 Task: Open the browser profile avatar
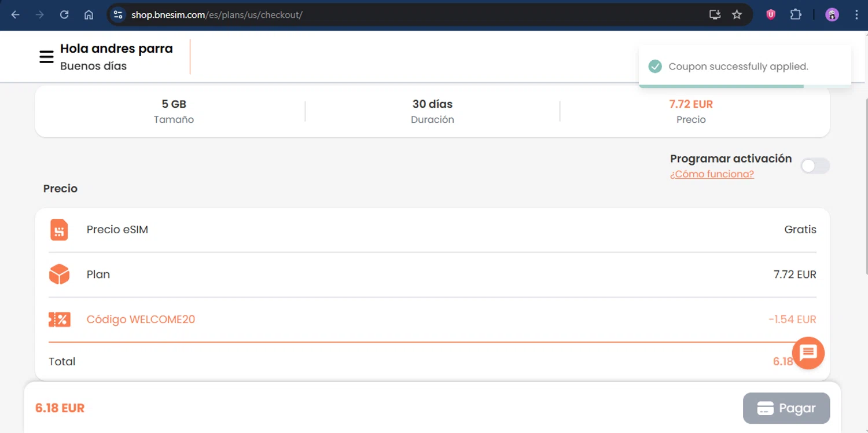click(832, 15)
